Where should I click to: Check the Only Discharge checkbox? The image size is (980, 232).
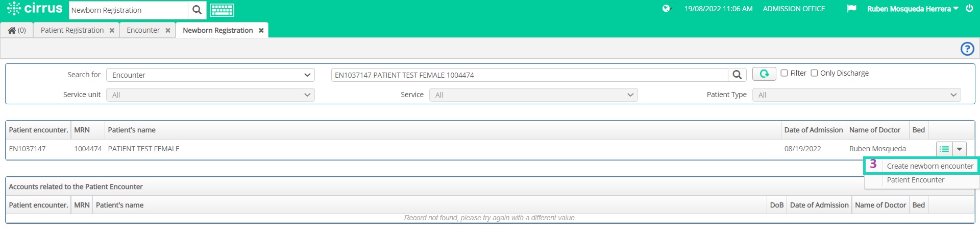pos(814,73)
